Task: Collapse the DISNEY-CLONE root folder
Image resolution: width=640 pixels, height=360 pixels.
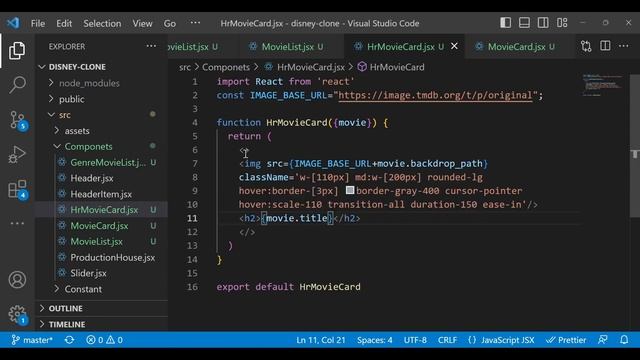Action: [x=101, y=67]
